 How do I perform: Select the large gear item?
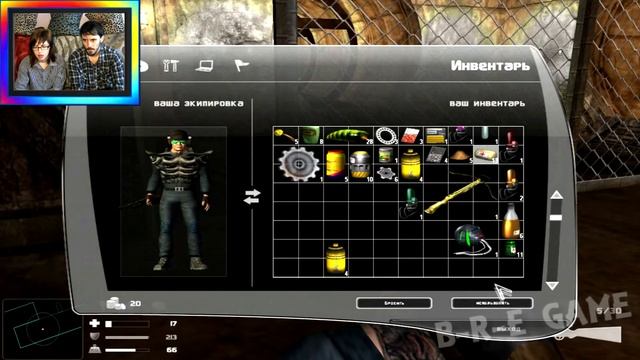[x=299, y=164]
